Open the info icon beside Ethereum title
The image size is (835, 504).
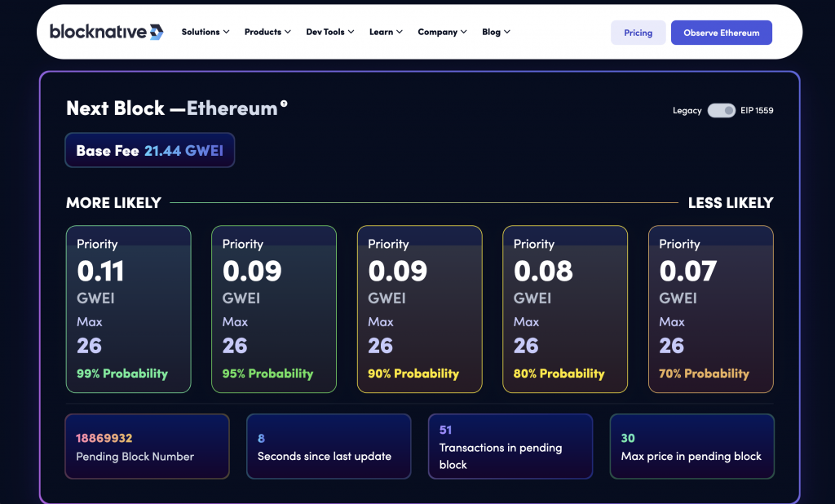[284, 104]
